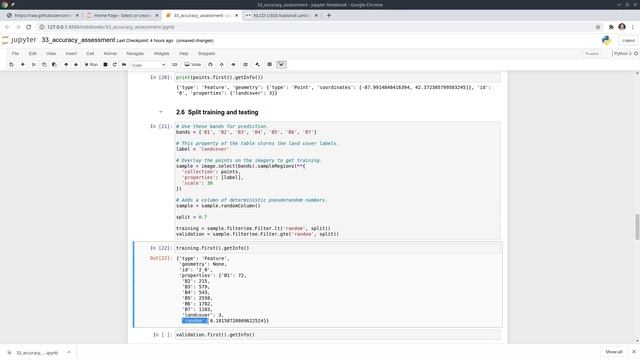
Task: Click the diamond icon in Jupyter toolbar
Action: (222, 64)
